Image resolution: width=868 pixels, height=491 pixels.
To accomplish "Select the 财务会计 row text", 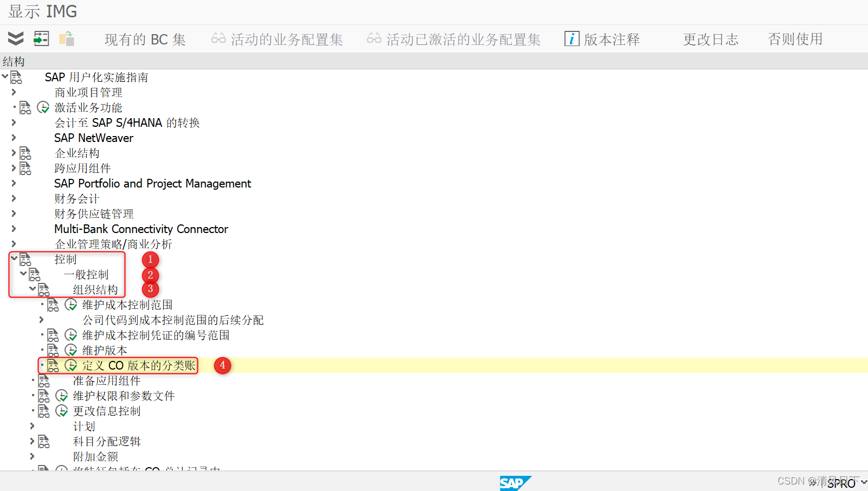I will 76,198.
